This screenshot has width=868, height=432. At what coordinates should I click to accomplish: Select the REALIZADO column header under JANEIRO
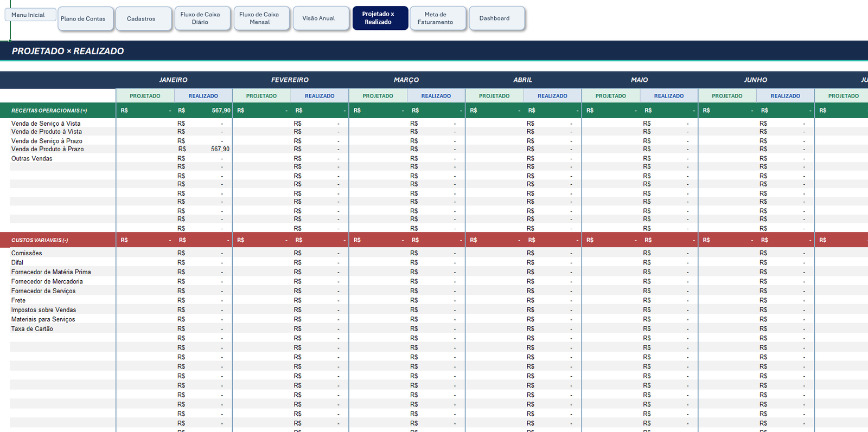(203, 96)
